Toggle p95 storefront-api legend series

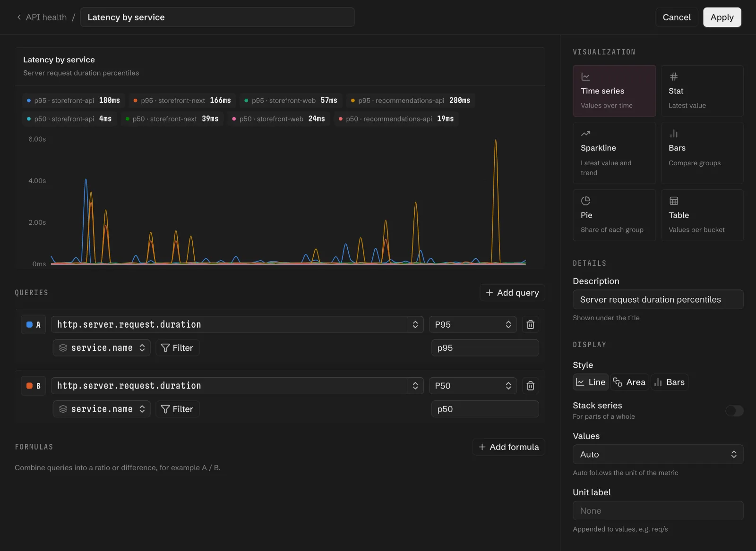(73, 101)
